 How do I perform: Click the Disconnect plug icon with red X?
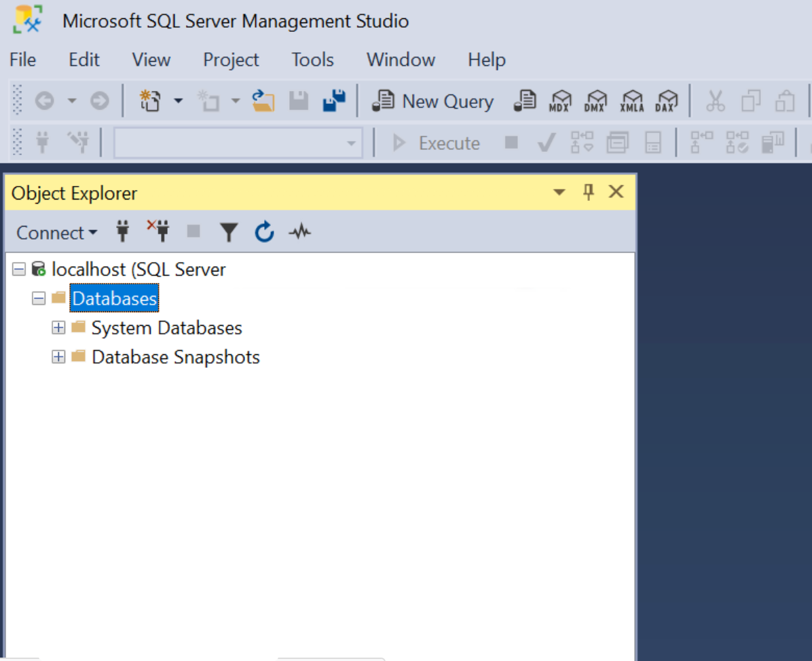point(158,231)
